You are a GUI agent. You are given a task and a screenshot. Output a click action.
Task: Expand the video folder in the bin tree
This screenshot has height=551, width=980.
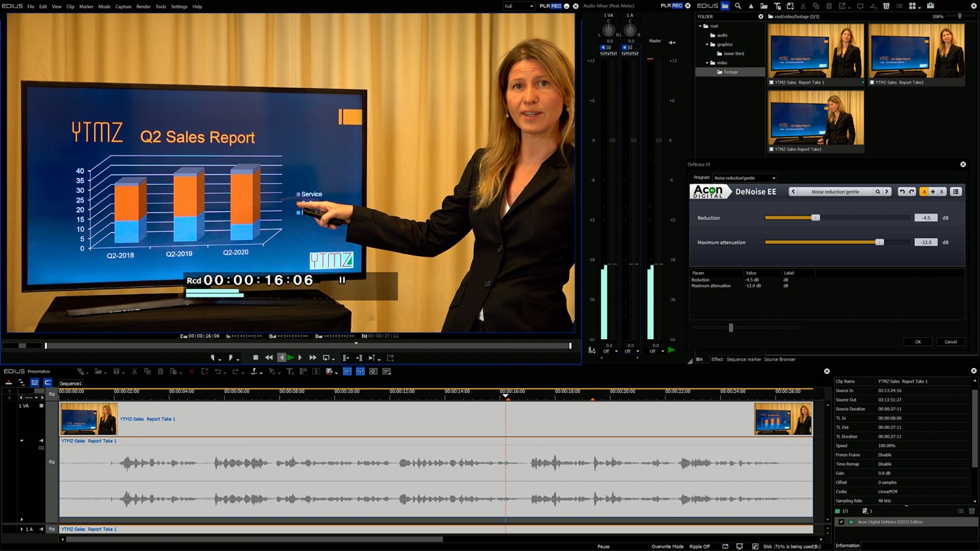point(707,63)
